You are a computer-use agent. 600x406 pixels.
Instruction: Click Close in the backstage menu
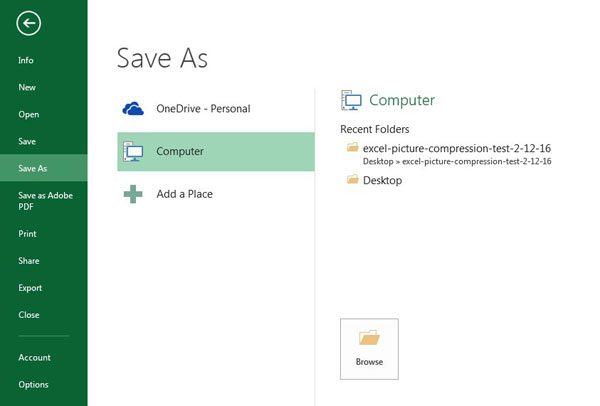[29, 315]
